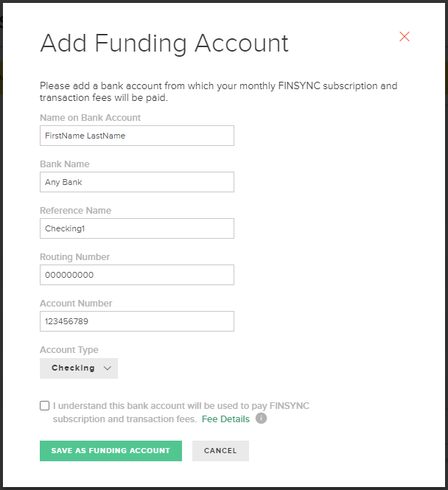Screen dimensions: 448x490
Task: Click Save As Funding Account button
Action: [x=111, y=451]
